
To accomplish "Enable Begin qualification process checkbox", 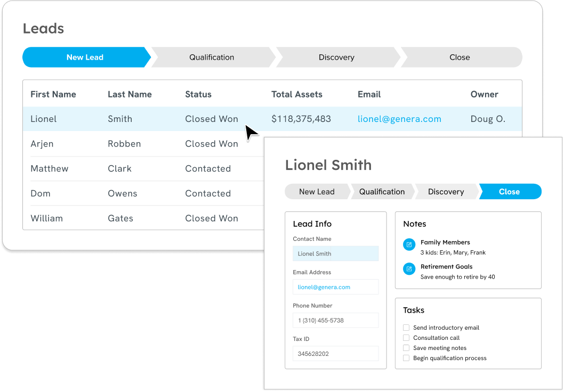I will [406, 358].
